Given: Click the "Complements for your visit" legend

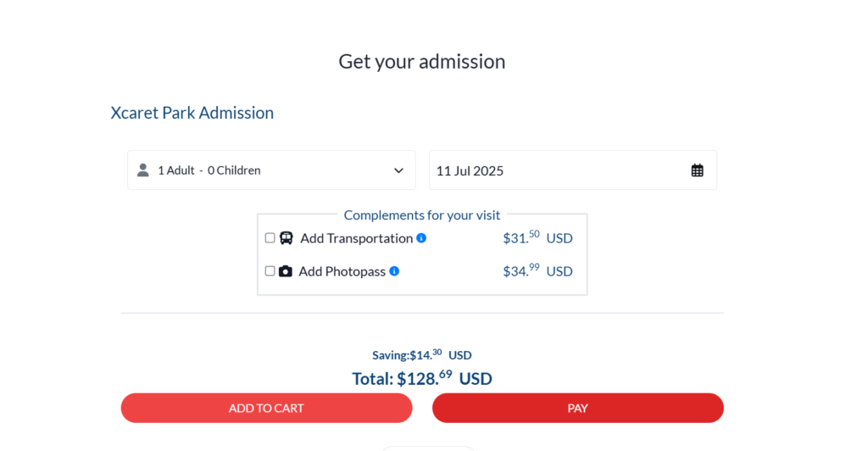Looking at the screenshot, I should 422,215.
